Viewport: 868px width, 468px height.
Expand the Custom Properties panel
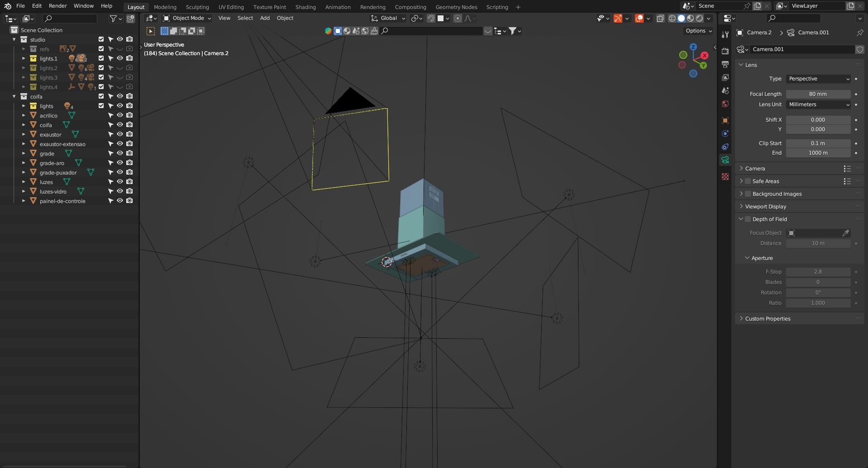click(x=768, y=319)
